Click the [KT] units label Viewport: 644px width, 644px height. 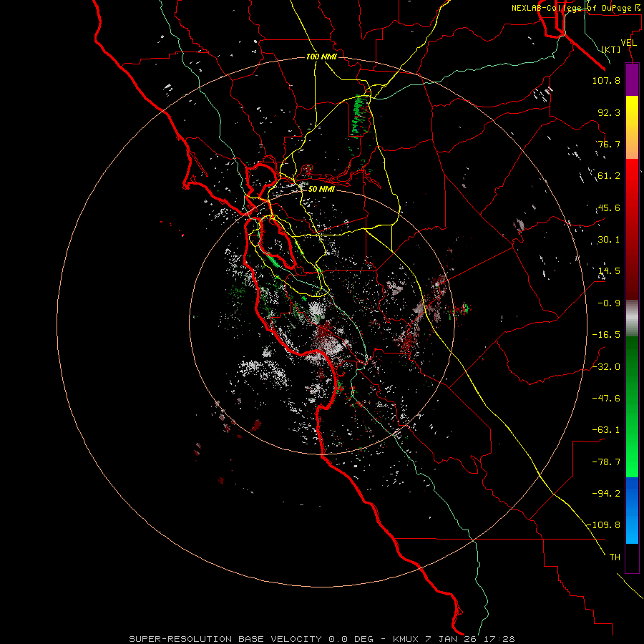611,49
